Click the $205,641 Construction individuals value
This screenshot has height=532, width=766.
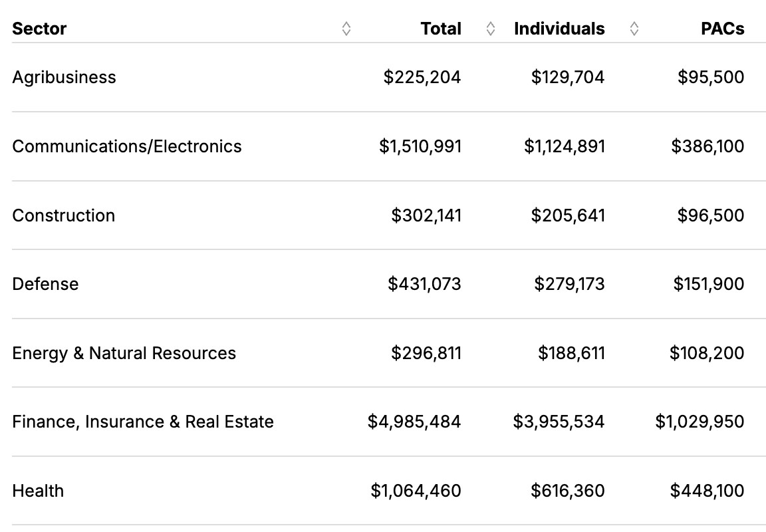(x=568, y=215)
